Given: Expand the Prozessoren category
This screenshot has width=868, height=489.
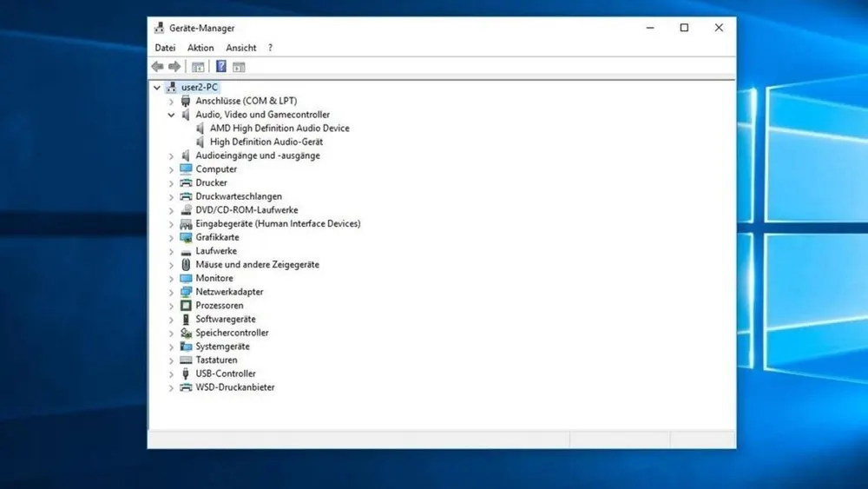Looking at the screenshot, I should pos(171,307).
